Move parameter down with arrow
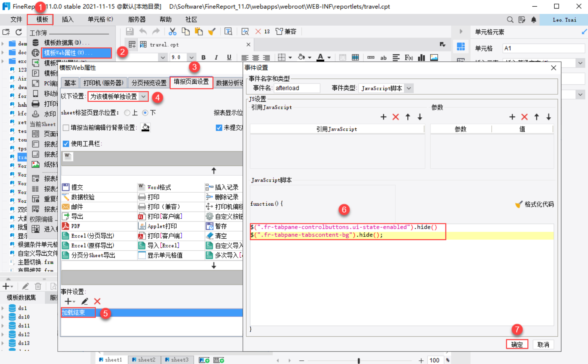The width and height of the screenshot is (588, 364). tap(549, 117)
